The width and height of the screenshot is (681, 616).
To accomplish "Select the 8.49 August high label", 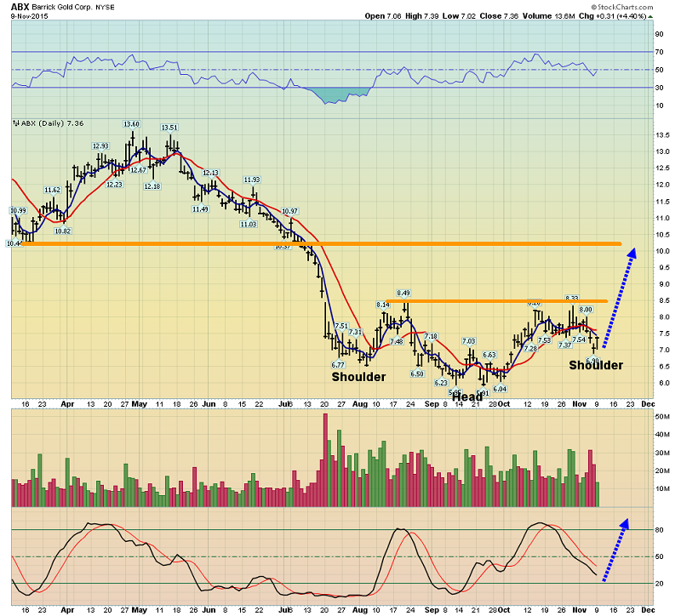I will [403, 293].
